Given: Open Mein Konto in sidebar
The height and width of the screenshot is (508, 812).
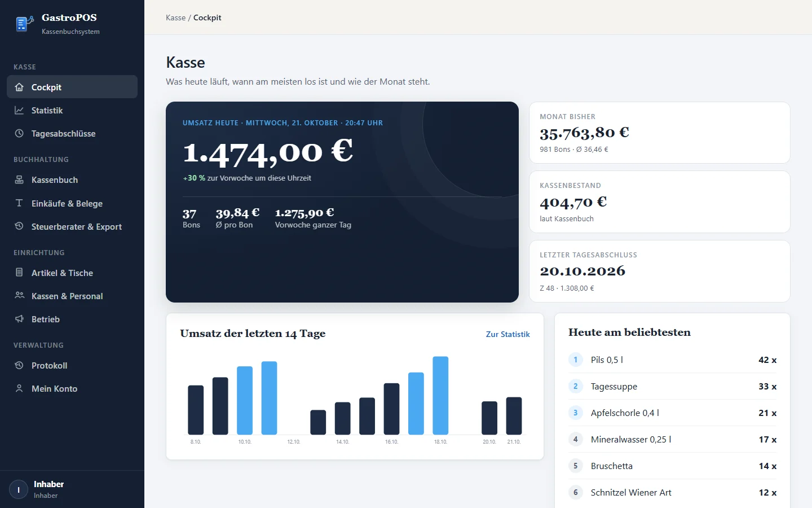Looking at the screenshot, I should click(72, 388).
